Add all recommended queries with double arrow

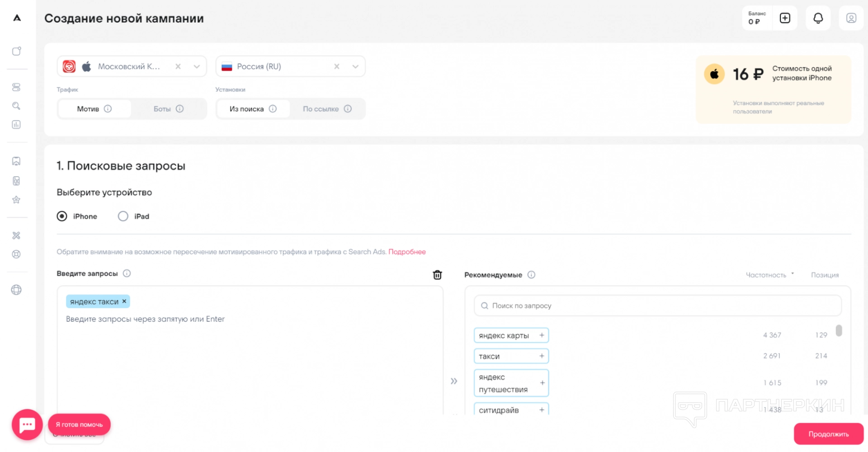tap(454, 381)
